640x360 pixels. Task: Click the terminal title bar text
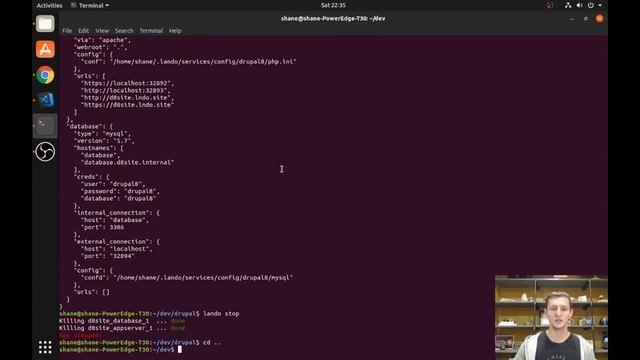(x=333, y=18)
